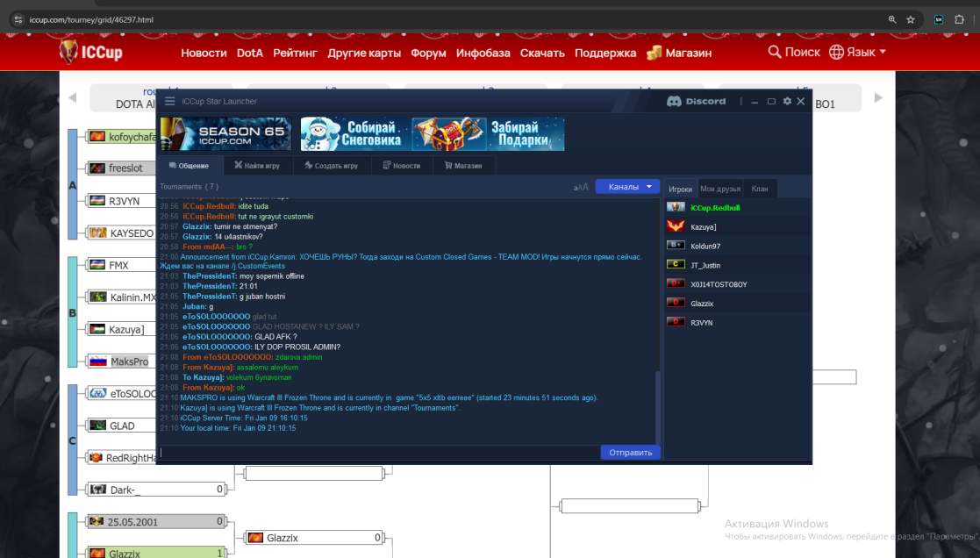Open launcher settings gear

pyautogui.click(x=787, y=101)
